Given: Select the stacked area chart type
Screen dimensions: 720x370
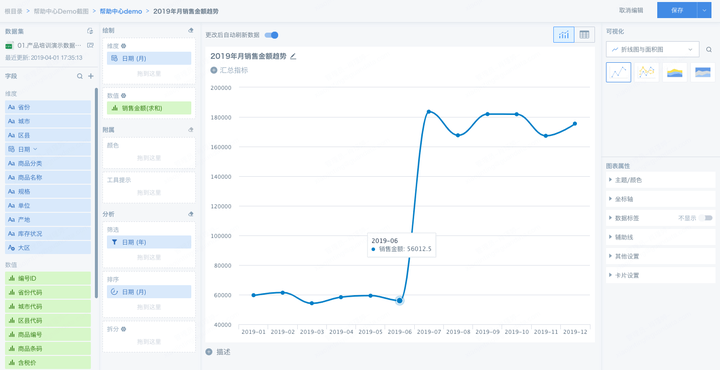Looking at the screenshot, I should click(x=675, y=72).
